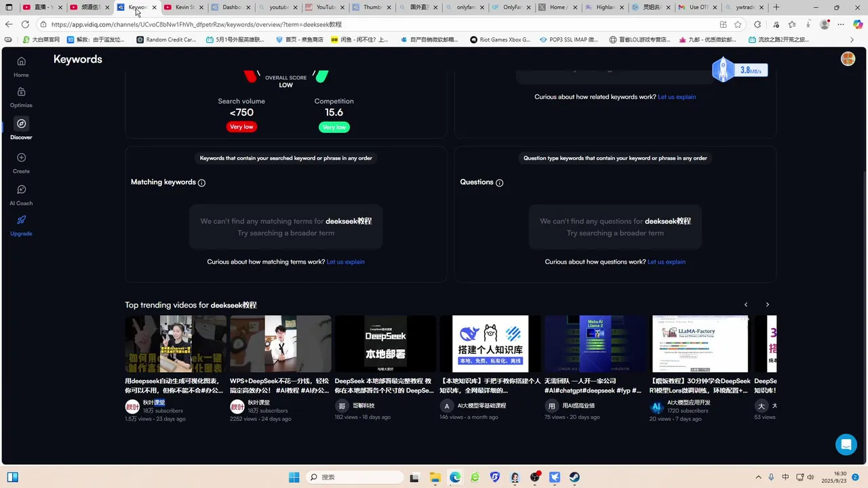The width and height of the screenshot is (868, 488).
Task: Reload the page with the refresh button
Action: 25,24
